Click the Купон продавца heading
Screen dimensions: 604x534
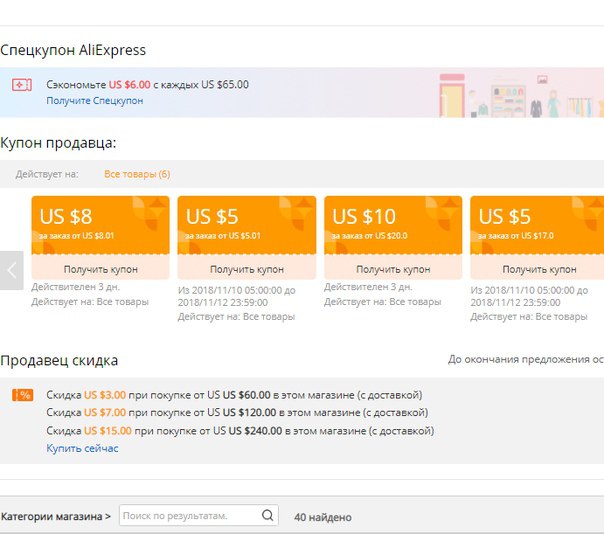pyautogui.click(x=58, y=143)
